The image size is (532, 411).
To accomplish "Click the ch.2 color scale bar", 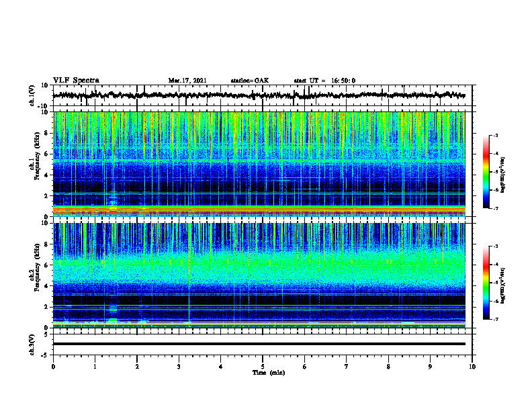I will coord(486,283).
